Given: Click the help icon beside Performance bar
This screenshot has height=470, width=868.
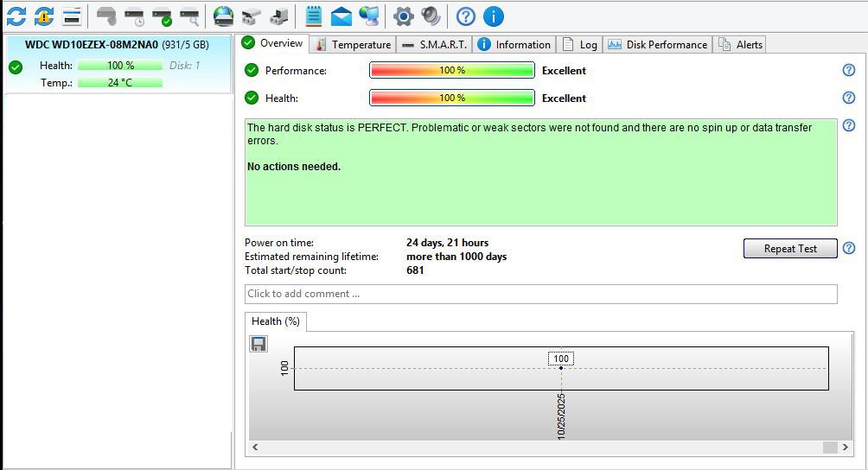Looking at the screenshot, I should (x=848, y=71).
